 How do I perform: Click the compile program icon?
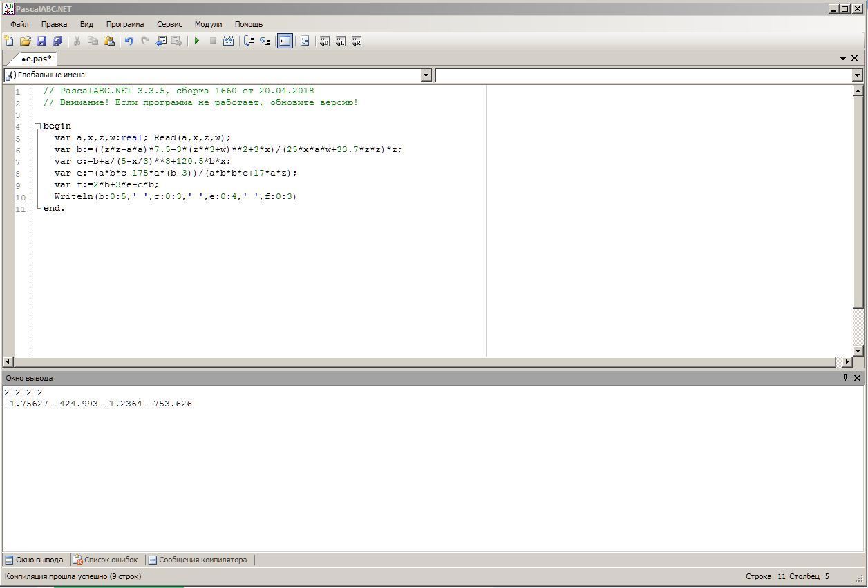pyautogui.click(x=228, y=41)
